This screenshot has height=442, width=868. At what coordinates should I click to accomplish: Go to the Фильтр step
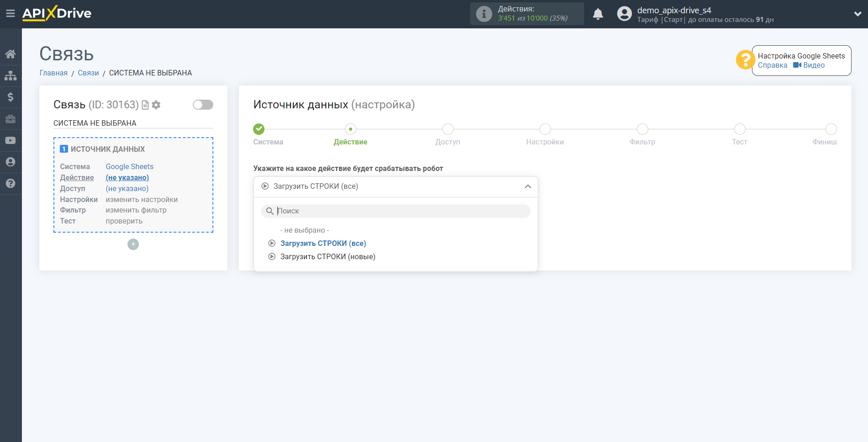642,129
